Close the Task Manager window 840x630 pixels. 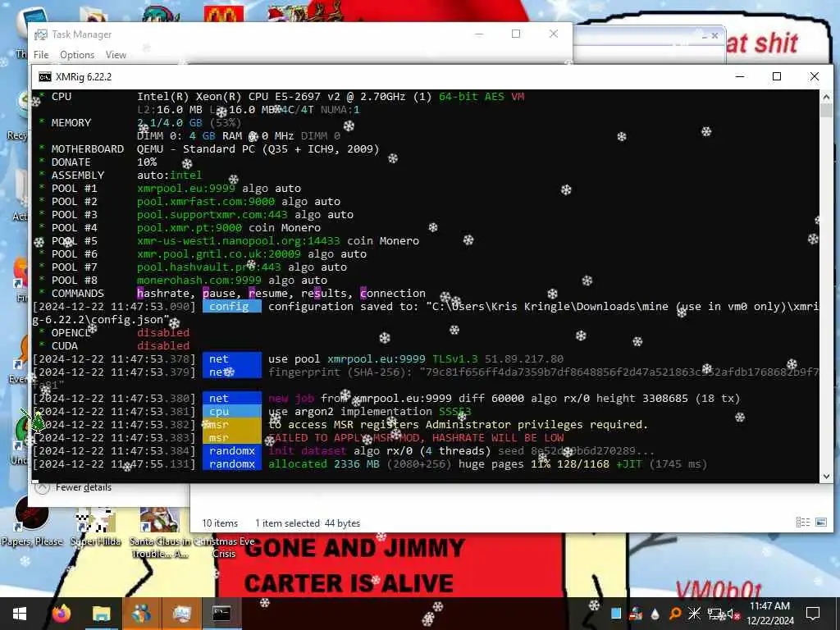pyautogui.click(x=554, y=34)
